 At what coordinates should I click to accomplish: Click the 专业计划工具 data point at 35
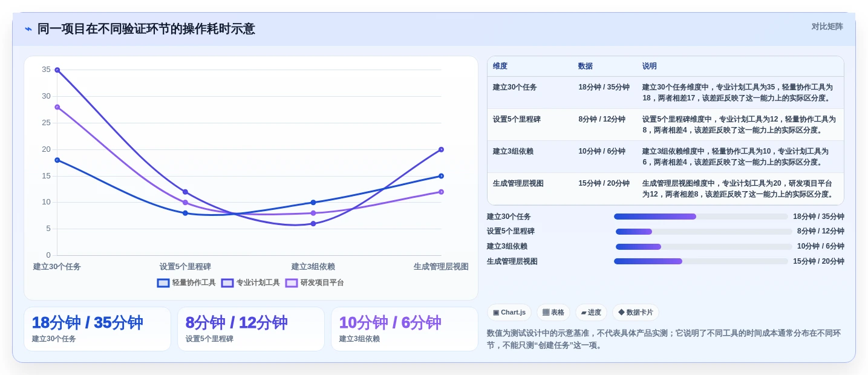click(57, 70)
